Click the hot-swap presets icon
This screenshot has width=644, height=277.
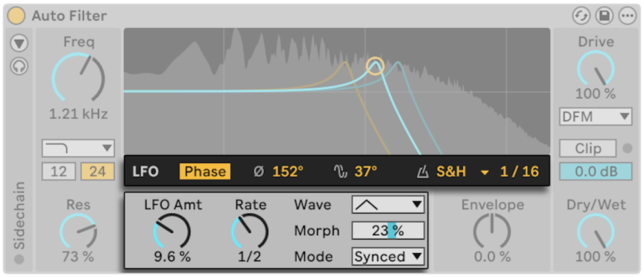click(581, 16)
